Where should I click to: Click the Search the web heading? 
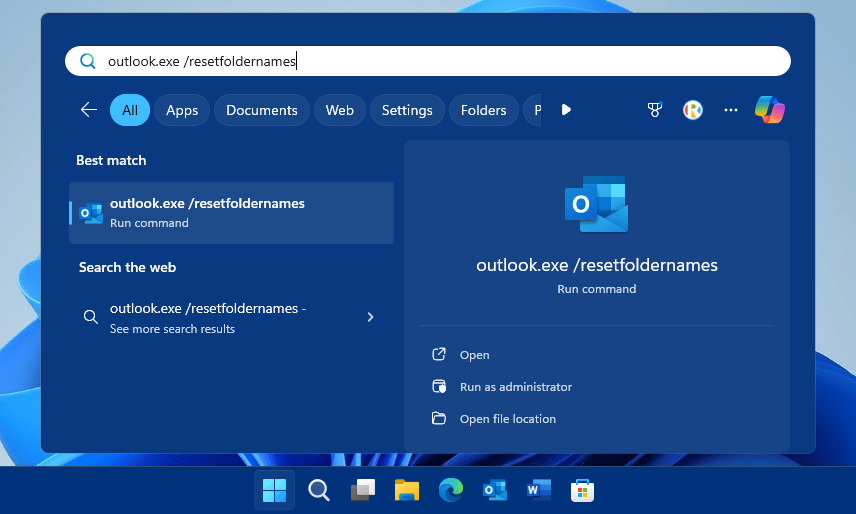127,267
